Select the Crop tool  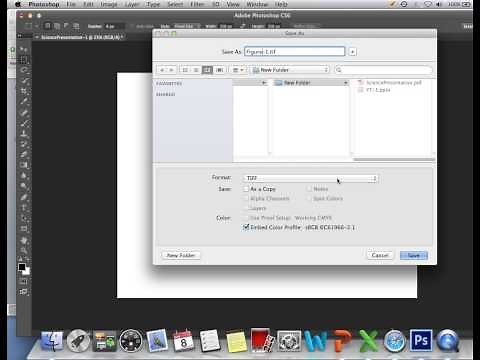click(x=24, y=91)
